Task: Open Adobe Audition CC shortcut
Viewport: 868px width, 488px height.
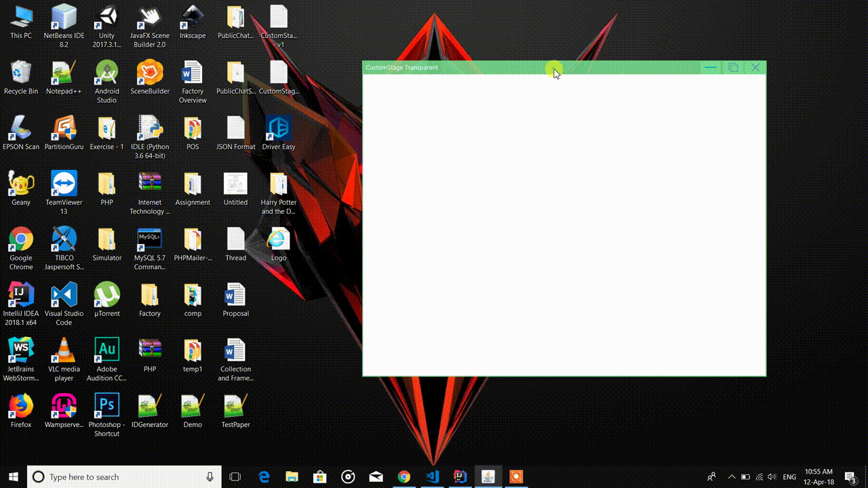Action: pos(106,359)
